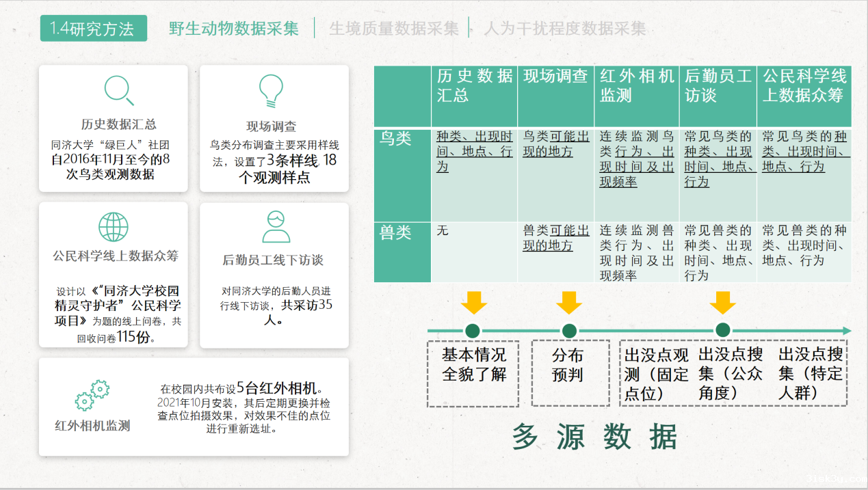Click the magnifying glass icon above 历史数据汇总

118,90
